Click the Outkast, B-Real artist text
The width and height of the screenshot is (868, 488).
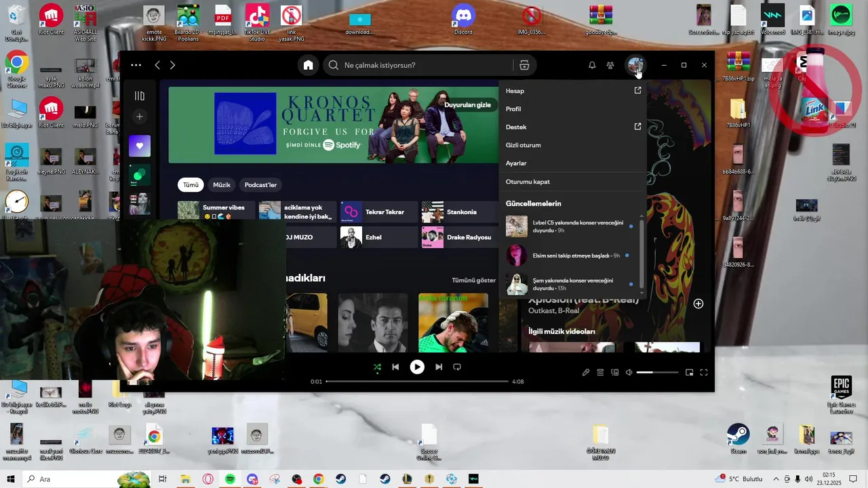pos(553,310)
